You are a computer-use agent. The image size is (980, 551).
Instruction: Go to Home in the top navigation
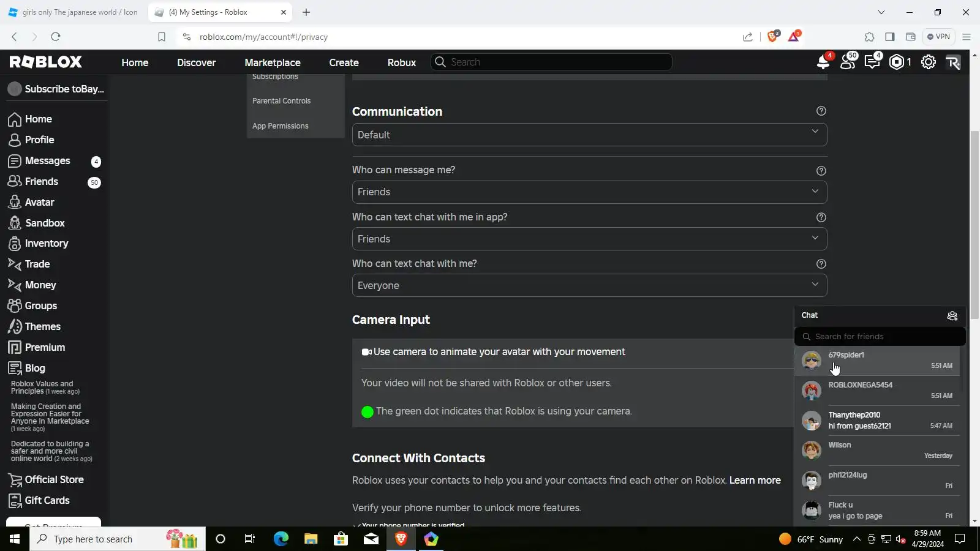(x=135, y=62)
